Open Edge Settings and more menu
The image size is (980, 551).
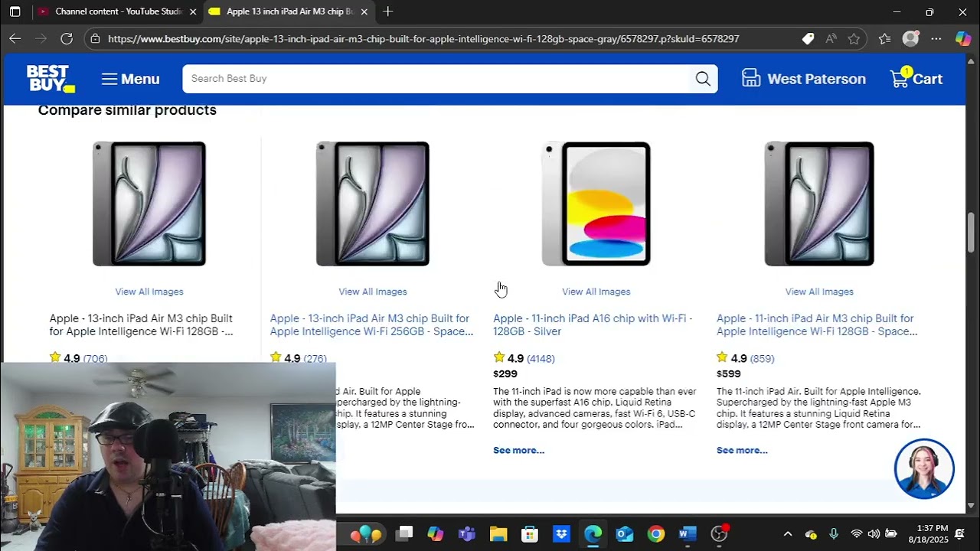936,38
